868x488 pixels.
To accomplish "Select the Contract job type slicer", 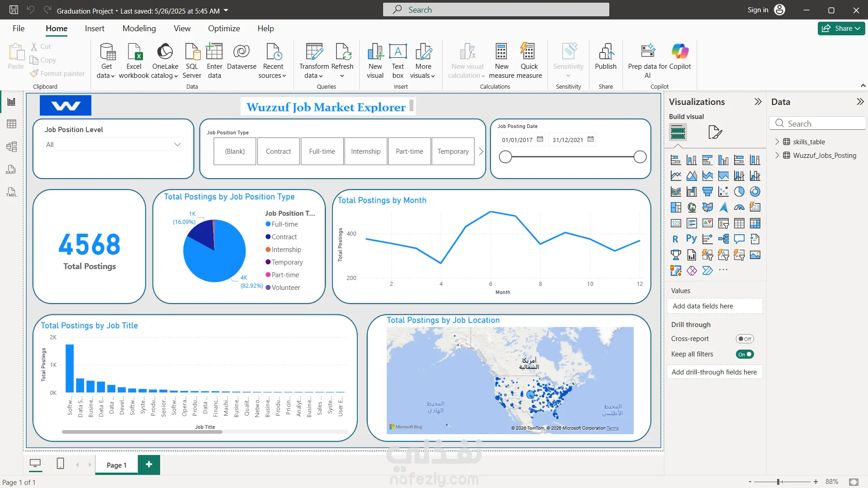I will 278,152.
